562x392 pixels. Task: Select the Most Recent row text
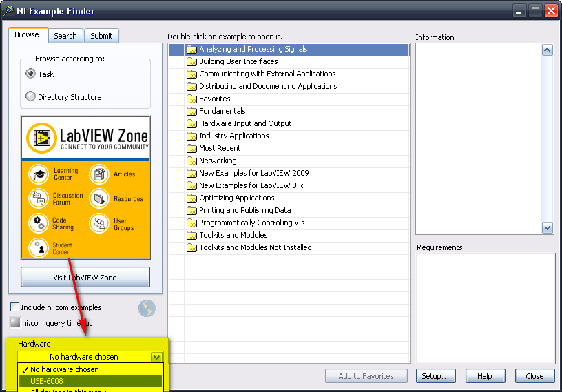point(220,148)
